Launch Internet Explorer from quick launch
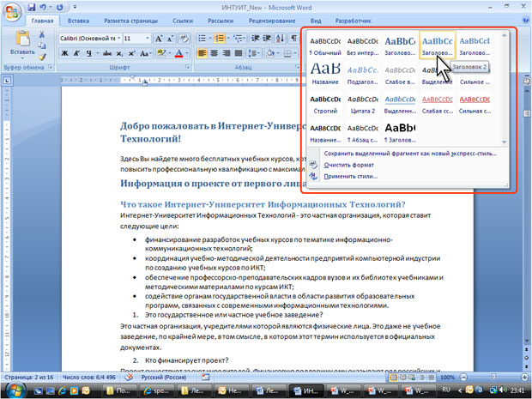This screenshot has width=532, height=399. click(x=62, y=390)
